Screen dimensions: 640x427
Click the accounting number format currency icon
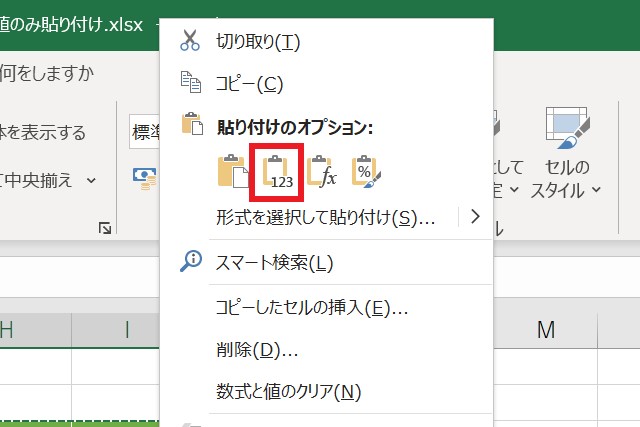[144, 179]
